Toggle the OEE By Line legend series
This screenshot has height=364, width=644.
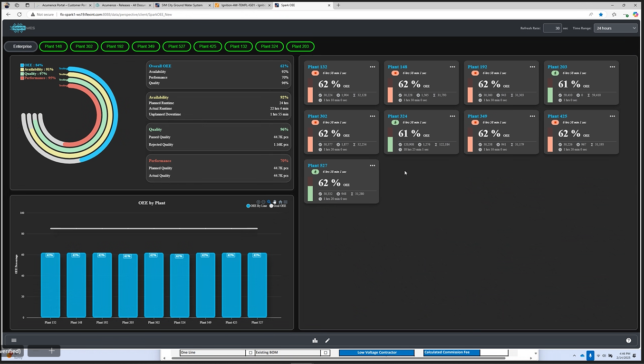pos(257,206)
